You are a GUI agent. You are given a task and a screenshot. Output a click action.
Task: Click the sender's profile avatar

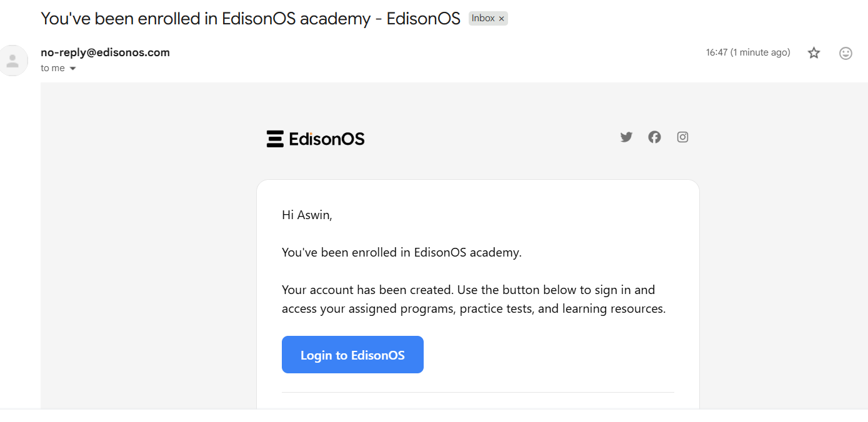[x=12, y=61]
